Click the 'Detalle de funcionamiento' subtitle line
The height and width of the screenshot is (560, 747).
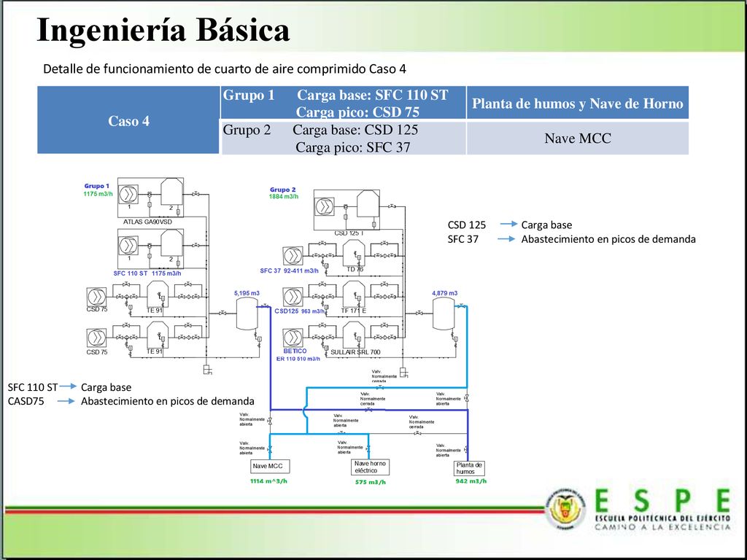(x=225, y=69)
